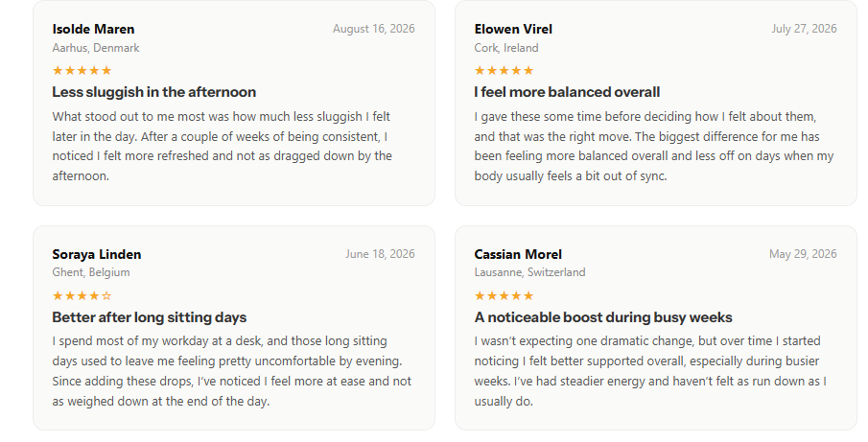Viewport: 868px width, 442px height.
Task: Click the June 18, 2026 review date
Action: point(380,253)
